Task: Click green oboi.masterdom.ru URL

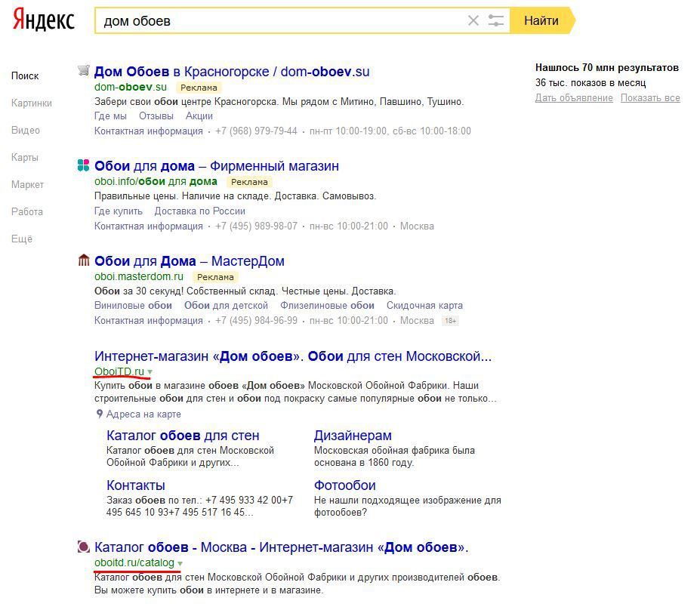Action: (139, 276)
